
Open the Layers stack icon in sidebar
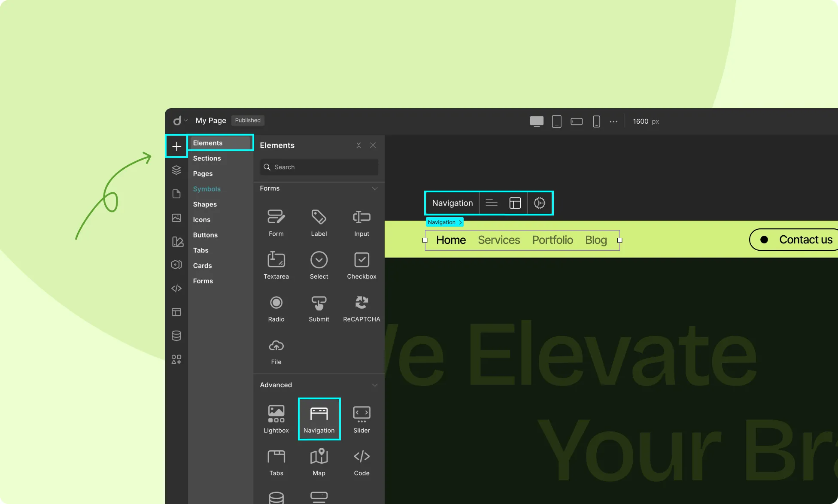pos(176,170)
